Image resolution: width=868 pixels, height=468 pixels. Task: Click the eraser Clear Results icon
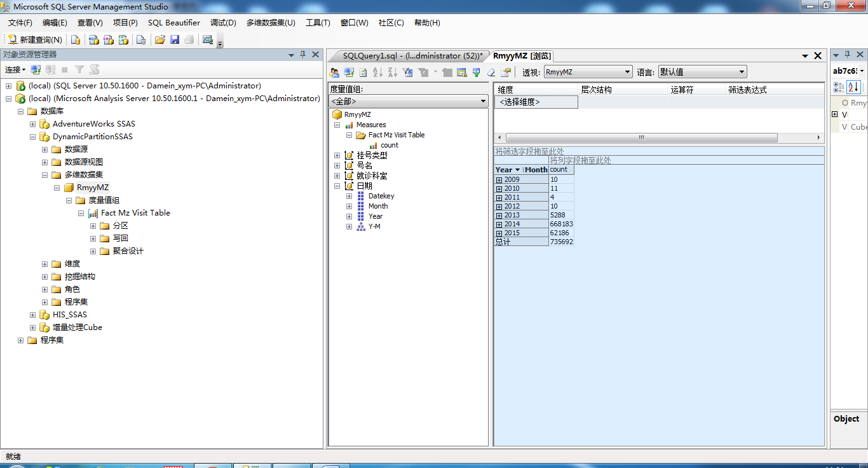[491, 72]
